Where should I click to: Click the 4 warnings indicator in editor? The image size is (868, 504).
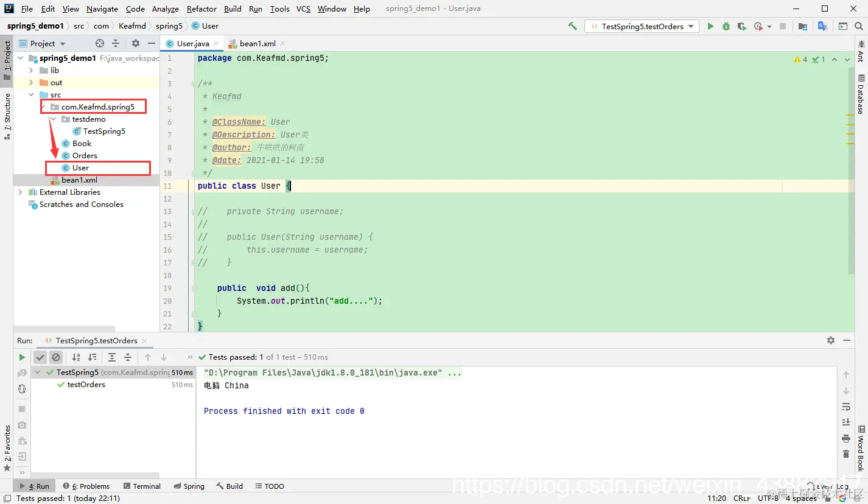tap(800, 59)
